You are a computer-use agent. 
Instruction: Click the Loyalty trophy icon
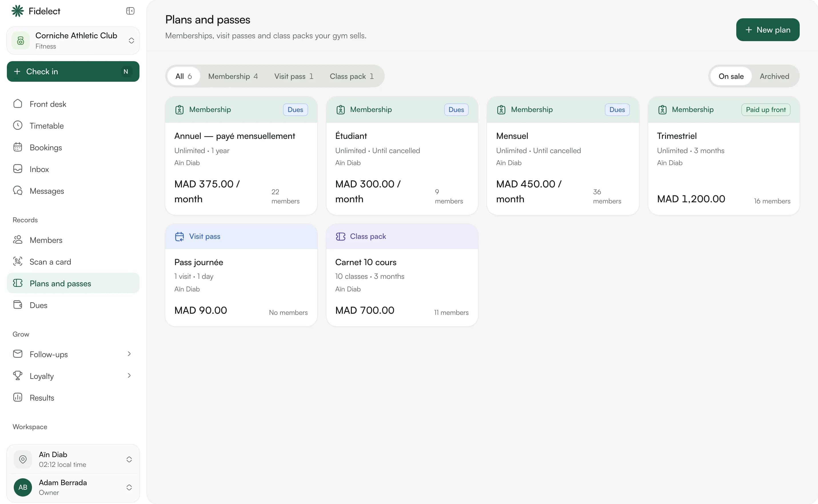[x=18, y=376]
